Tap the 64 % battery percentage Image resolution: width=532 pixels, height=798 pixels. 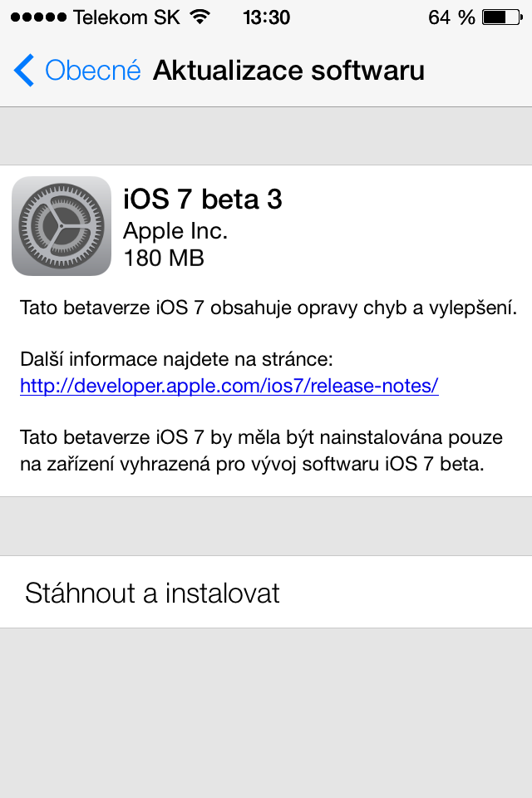[451, 17]
